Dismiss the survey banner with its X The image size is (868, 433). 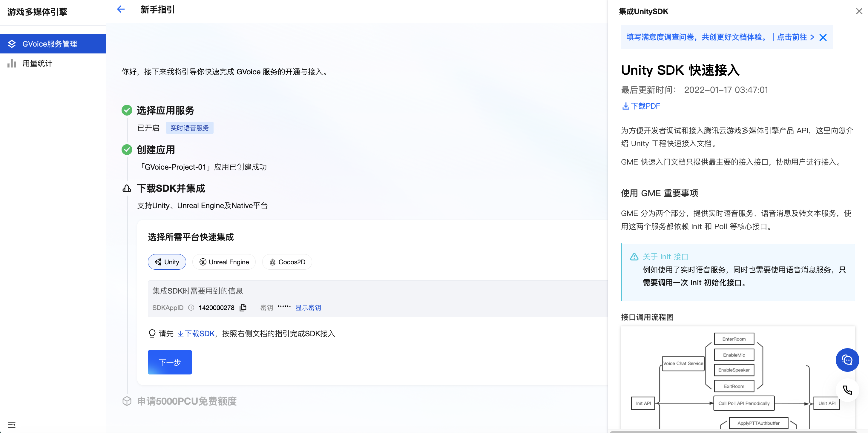pyautogui.click(x=823, y=37)
